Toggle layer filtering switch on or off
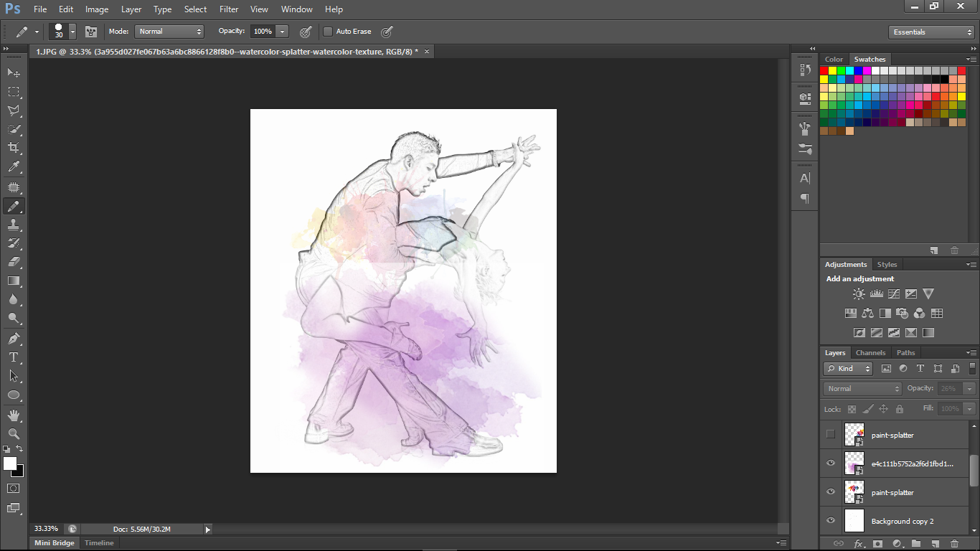 [x=973, y=368]
